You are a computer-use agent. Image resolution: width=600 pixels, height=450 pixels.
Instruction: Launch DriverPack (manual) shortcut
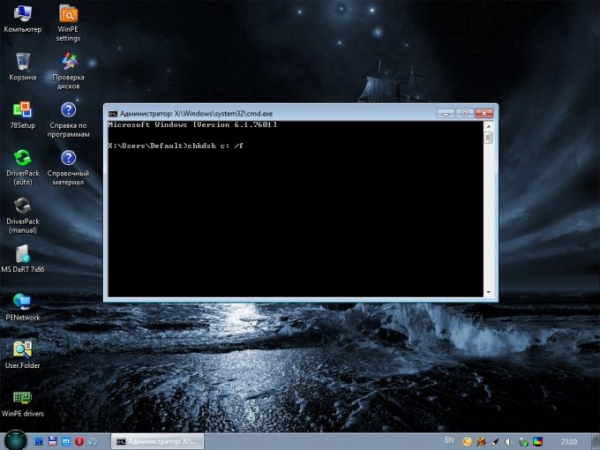click(x=22, y=206)
